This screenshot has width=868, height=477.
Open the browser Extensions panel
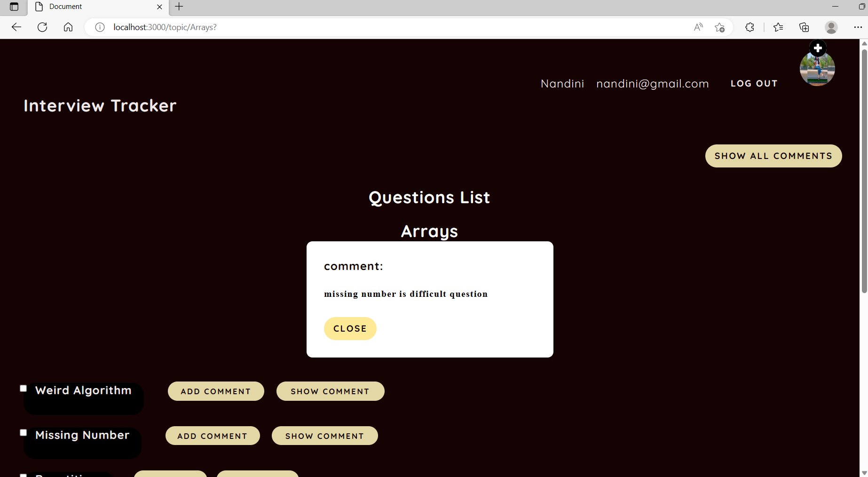pos(750,27)
